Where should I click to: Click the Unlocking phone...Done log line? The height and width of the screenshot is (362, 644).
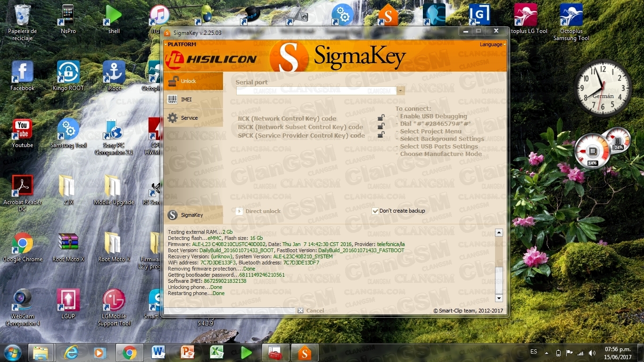(195, 287)
